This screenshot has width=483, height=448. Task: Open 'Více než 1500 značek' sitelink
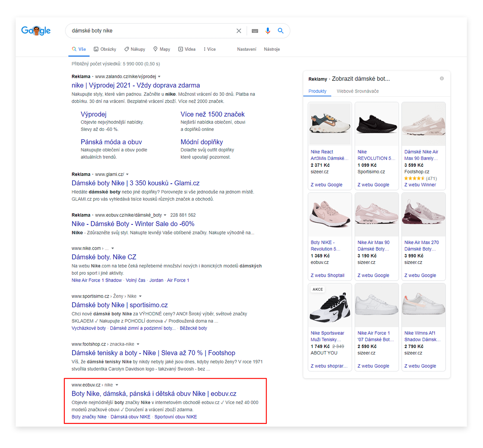(213, 114)
